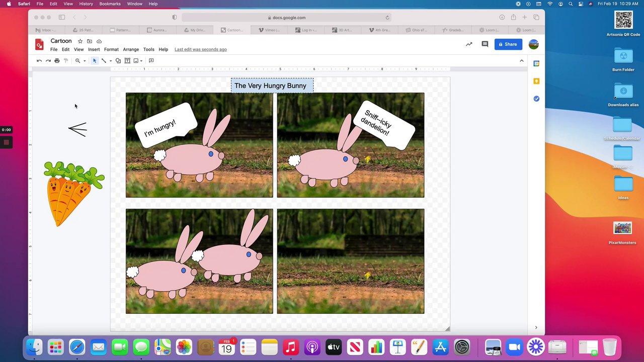Open Finder from the Dock
Image resolution: width=644 pixels, height=362 pixels.
coord(34,347)
